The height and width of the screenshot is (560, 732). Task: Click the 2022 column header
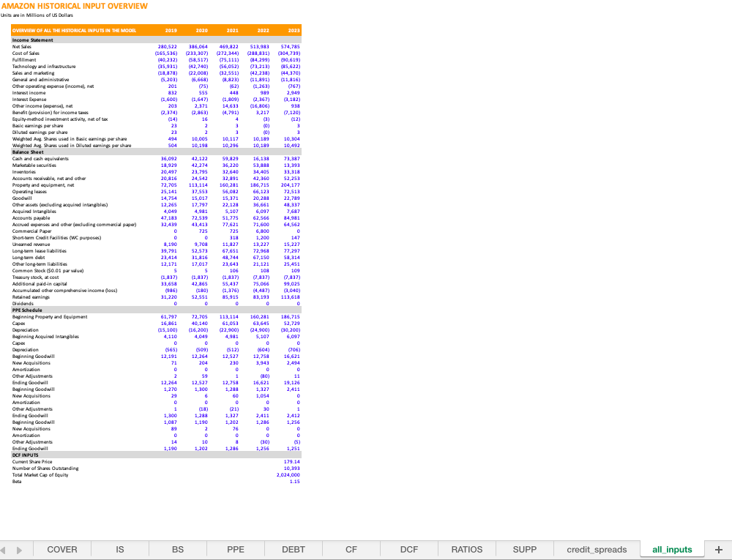tap(264, 30)
